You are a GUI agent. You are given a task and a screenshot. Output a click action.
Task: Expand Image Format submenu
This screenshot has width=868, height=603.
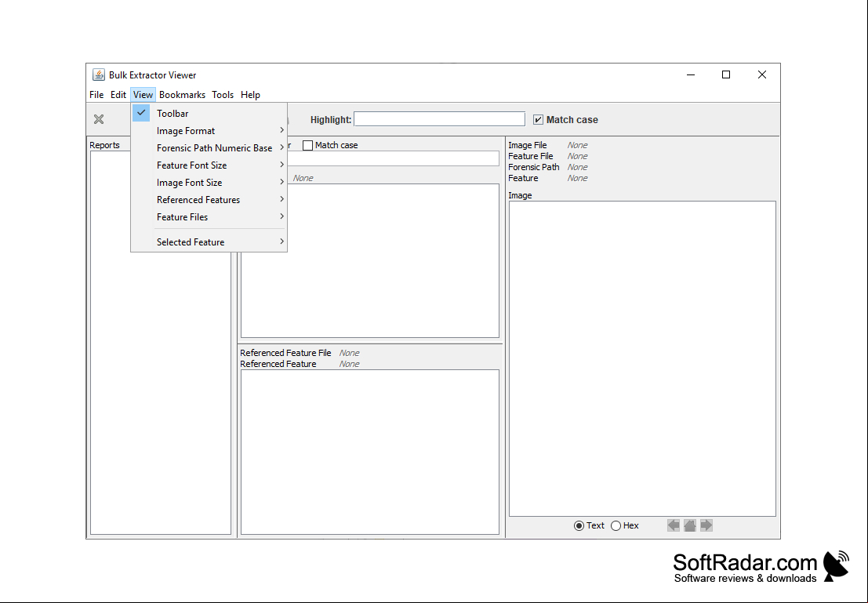coord(209,131)
